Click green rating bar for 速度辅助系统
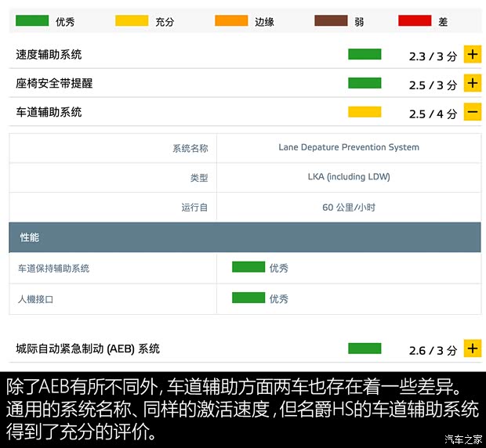The height and width of the screenshot is (448, 486). tap(364, 54)
